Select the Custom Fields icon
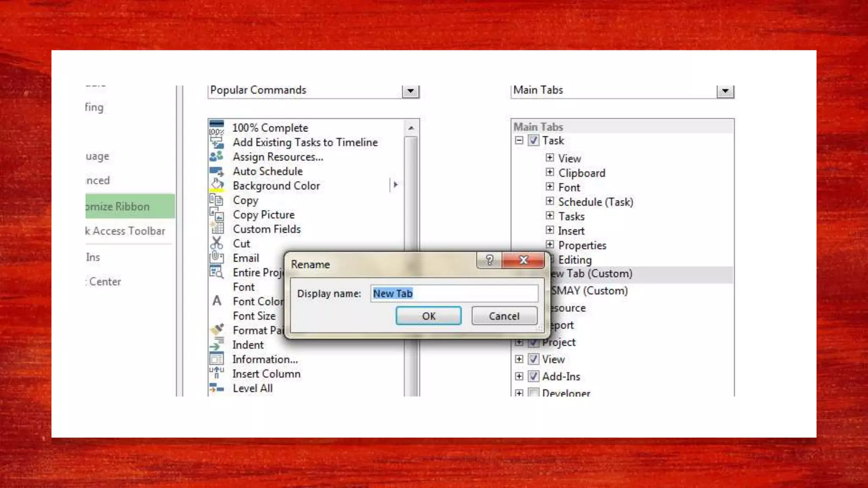Image resolution: width=868 pixels, height=488 pixels. (x=217, y=229)
